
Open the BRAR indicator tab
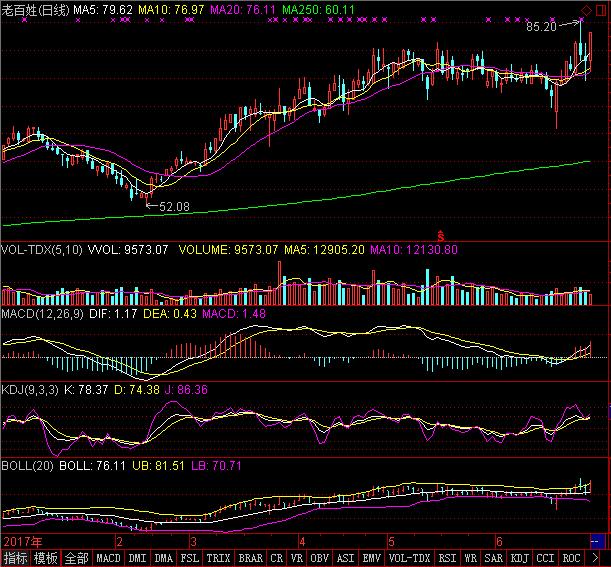(x=251, y=558)
